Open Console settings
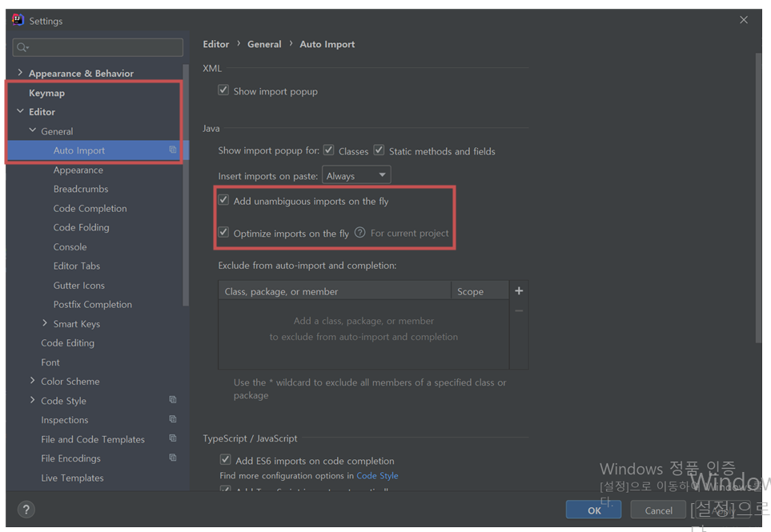The width and height of the screenshot is (771, 532). click(70, 247)
